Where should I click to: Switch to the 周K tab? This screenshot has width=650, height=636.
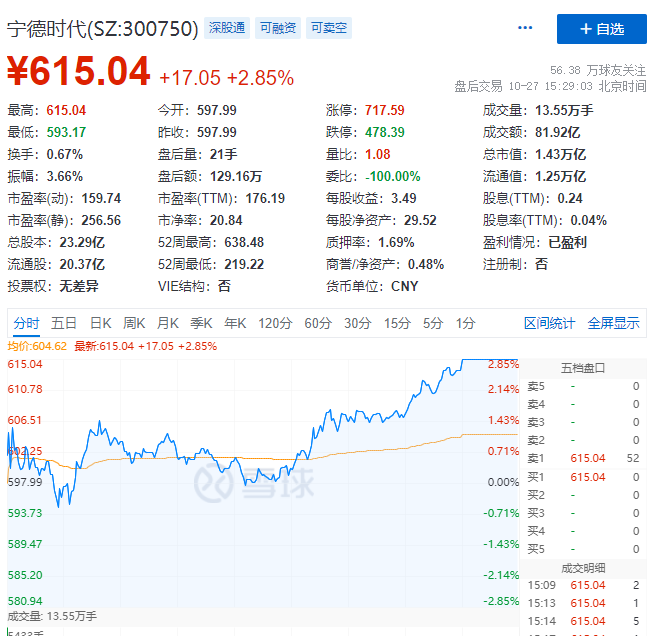[x=134, y=323]
